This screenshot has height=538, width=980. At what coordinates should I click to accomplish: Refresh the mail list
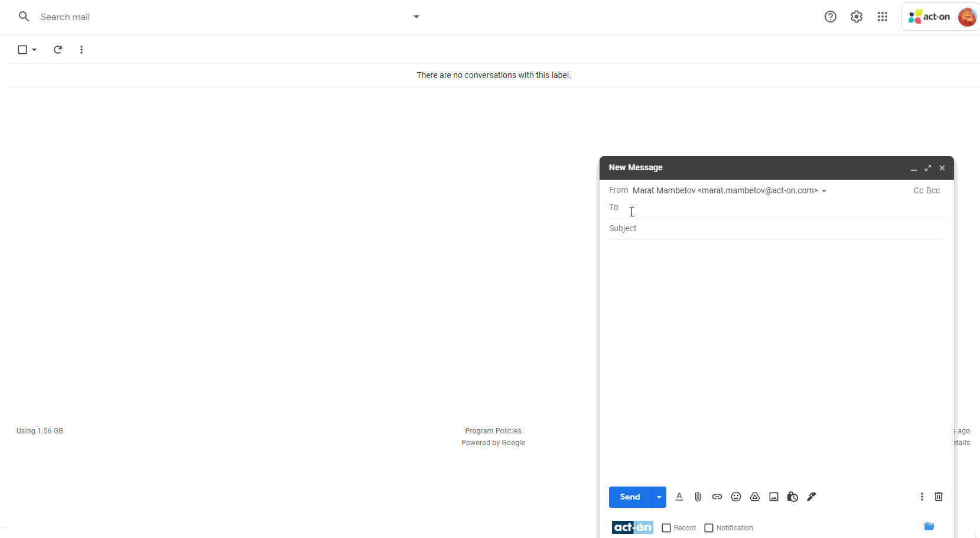pyautogui.click(x=57, y=50)
